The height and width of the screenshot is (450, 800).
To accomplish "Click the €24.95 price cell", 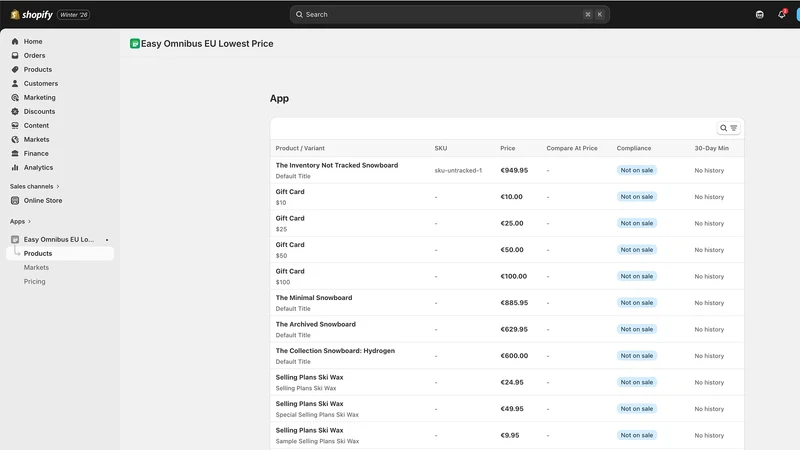I will (x=512, y=382).
